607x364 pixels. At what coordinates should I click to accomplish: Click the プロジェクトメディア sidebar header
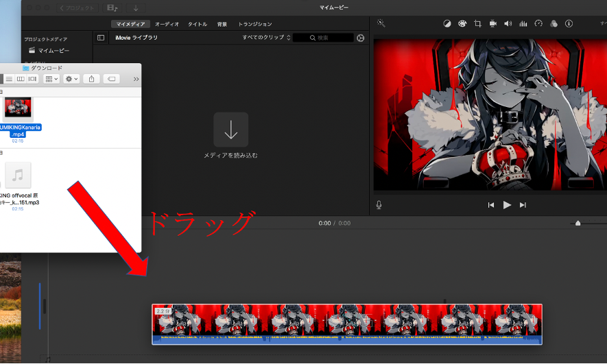pos(46,39)
